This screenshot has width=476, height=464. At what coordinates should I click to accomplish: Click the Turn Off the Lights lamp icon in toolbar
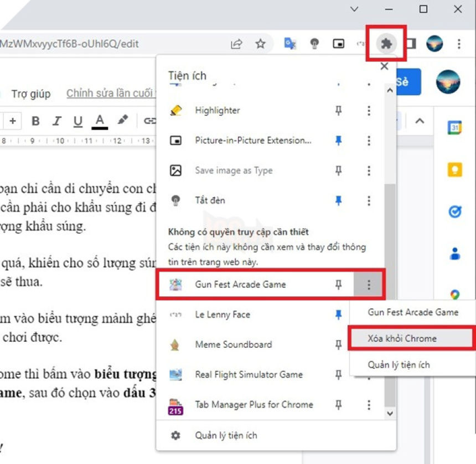[314, 44]
